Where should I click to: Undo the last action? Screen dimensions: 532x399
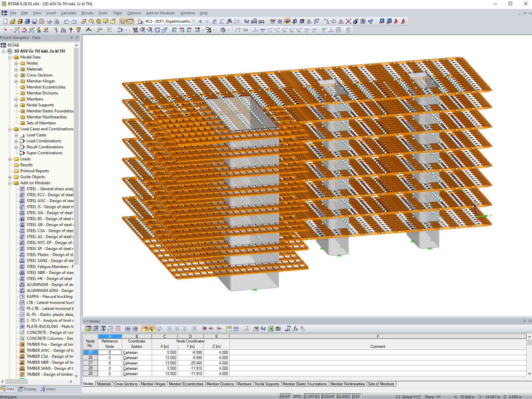[x=66, y=21]
